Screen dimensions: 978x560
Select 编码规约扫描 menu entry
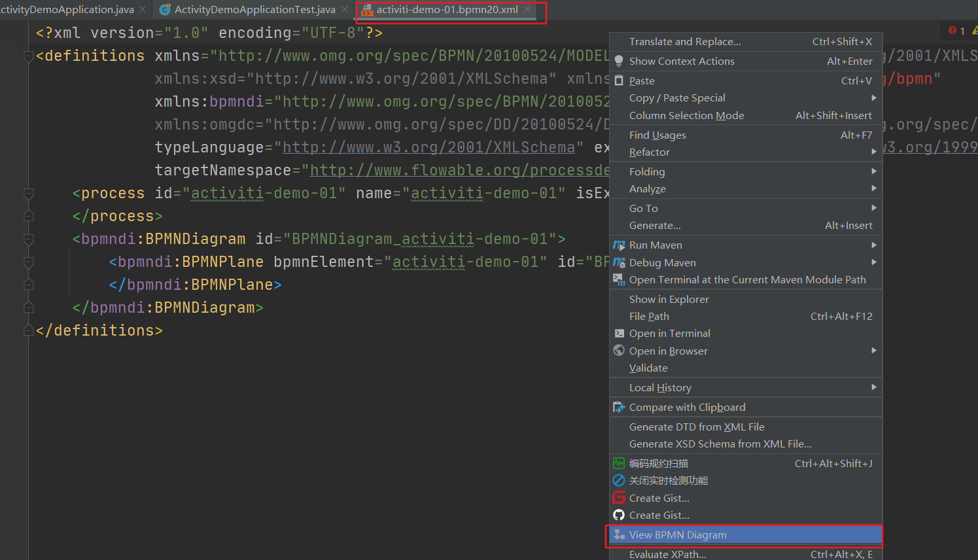point(746,463)
